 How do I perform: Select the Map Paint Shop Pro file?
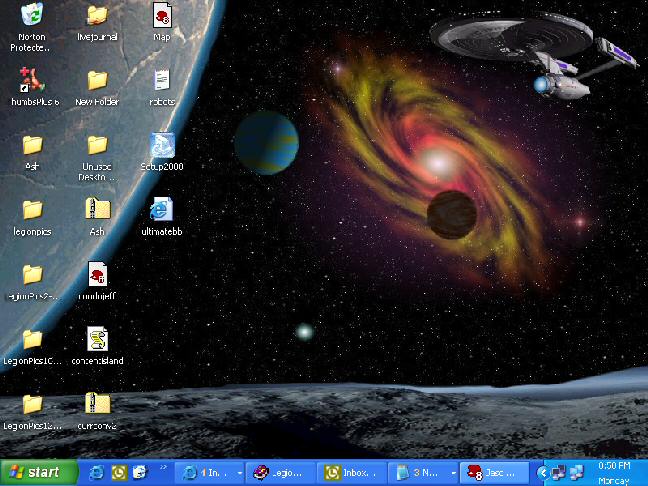pyautogui.click(x=162, y=15)
